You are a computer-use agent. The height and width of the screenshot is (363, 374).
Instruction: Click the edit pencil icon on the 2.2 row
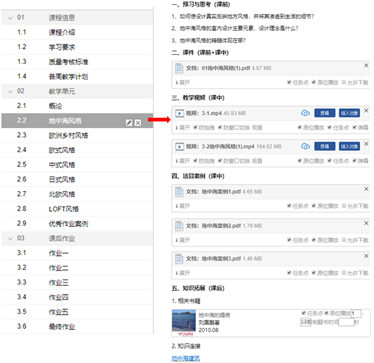(129, 123)
